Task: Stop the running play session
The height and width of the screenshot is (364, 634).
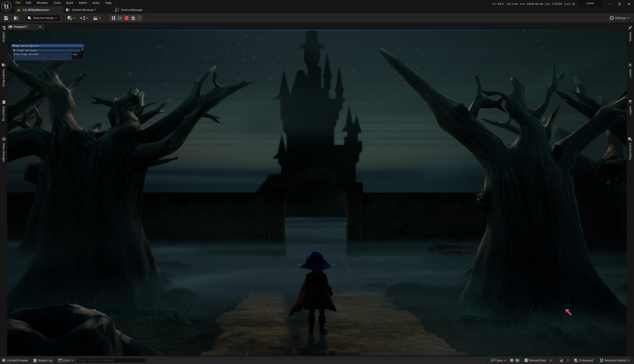Action: pos(127,18)
